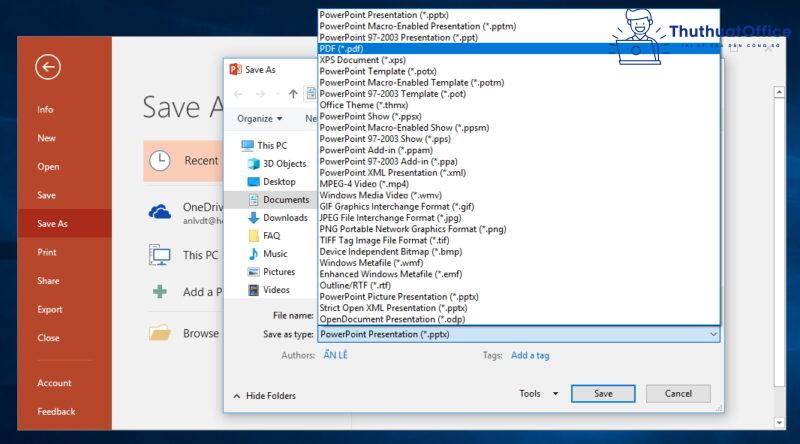Open the Save as type dropdown
Viewport: 800px width, 444px height.
click(518, 334)
